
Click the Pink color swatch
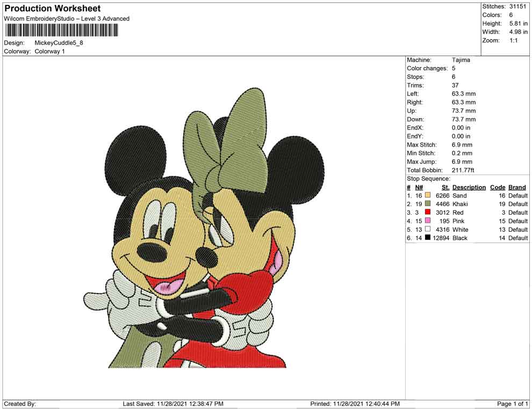click(x=428, y=221)
